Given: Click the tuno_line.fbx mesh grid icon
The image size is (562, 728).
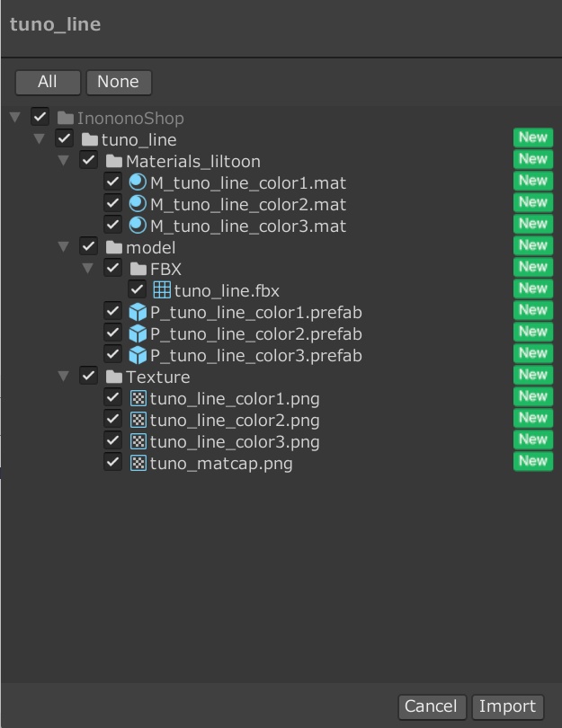Looking at the screenshot, I should (162, 290).
